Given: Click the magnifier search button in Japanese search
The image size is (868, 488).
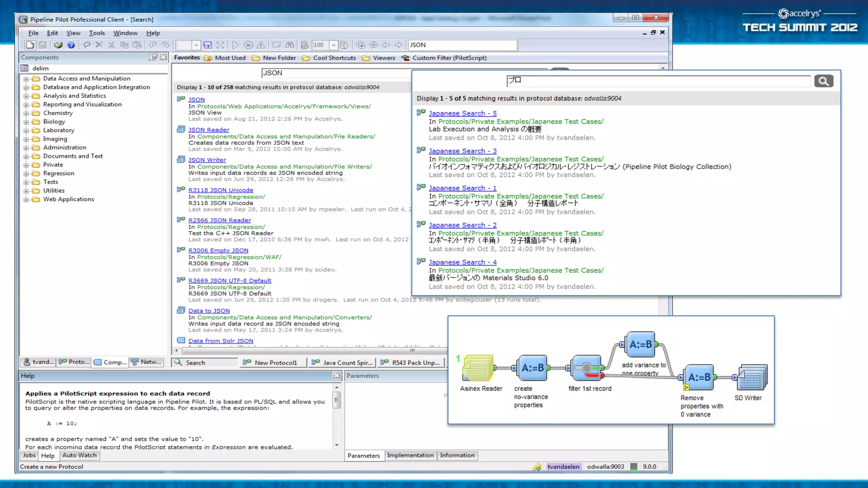Looking at the screenshot, I should pos(823,81).
